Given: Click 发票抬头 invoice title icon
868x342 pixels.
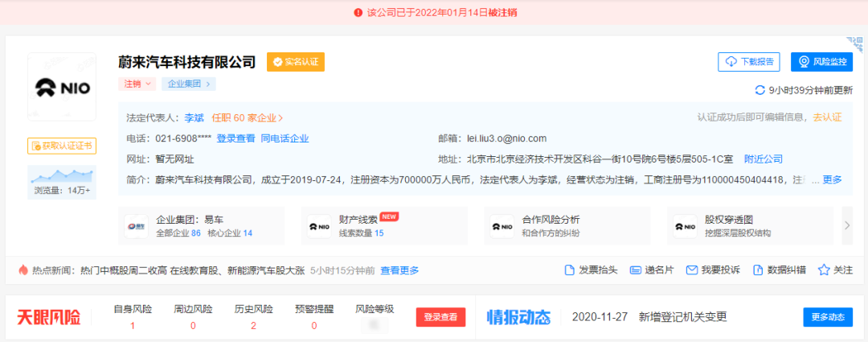Looking at the screenshot, I should pyautogui.click(x=569, y=270).
